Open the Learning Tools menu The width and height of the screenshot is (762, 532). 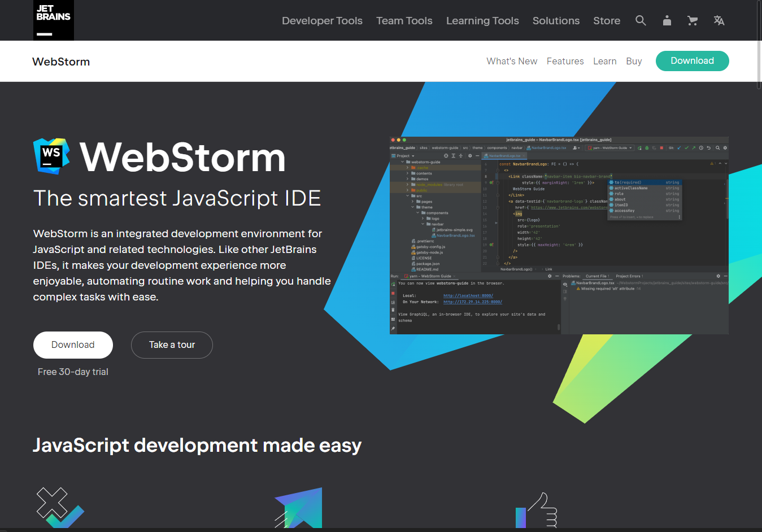[x=482, y=21]
